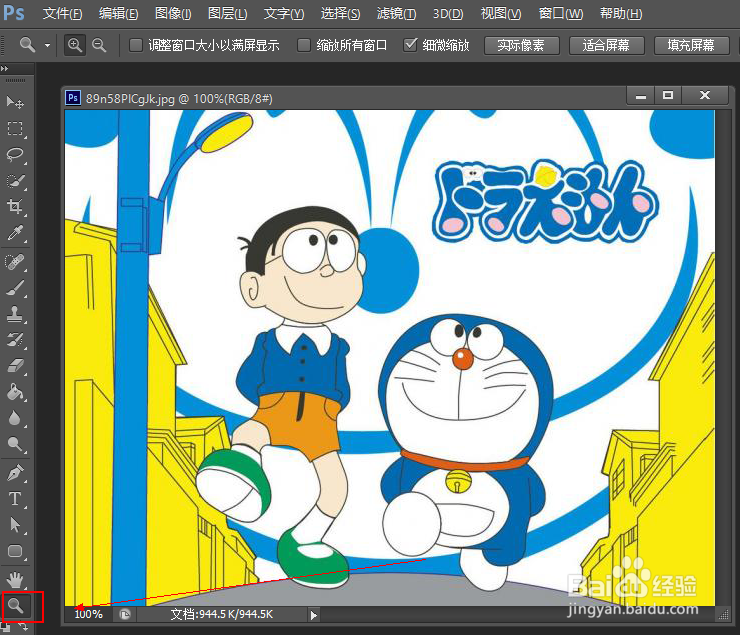Select the Blur tool
This screenshot has height=635, width=740.
click(x=15, y=418)
